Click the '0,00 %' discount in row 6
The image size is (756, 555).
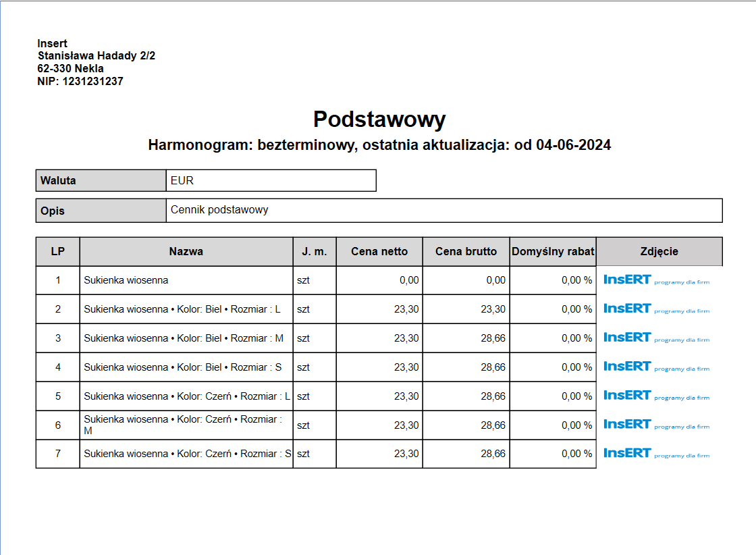coord(576,425)
